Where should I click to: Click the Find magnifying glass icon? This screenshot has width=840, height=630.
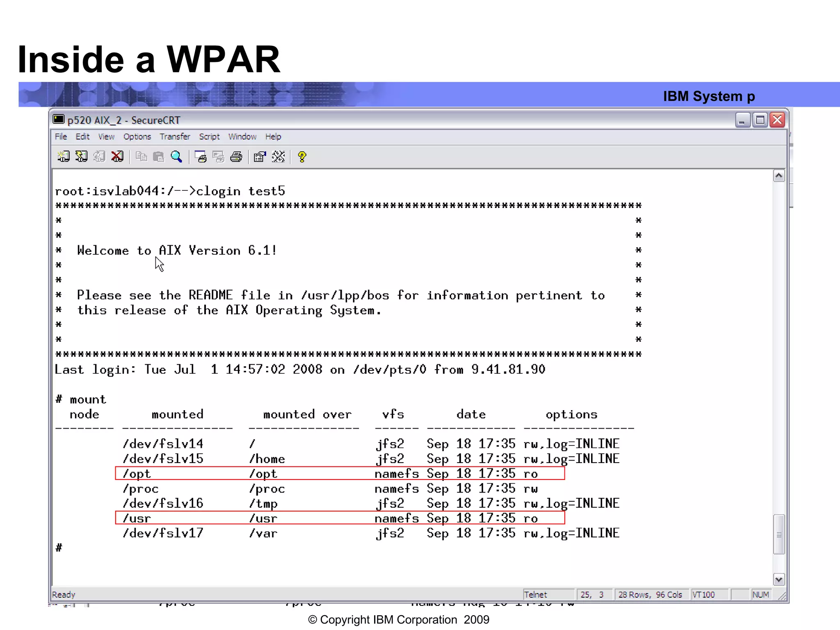point(176,156)
